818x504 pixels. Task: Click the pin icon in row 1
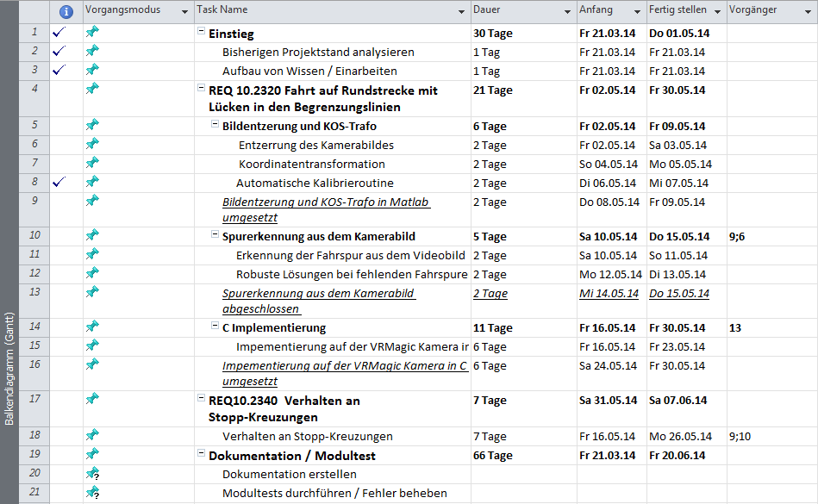point(92,33)
